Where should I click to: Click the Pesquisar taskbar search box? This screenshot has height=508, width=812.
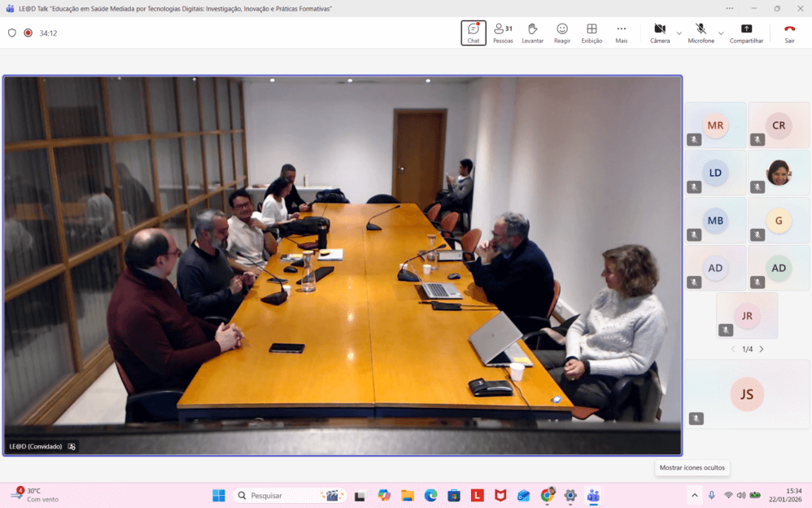290,495
